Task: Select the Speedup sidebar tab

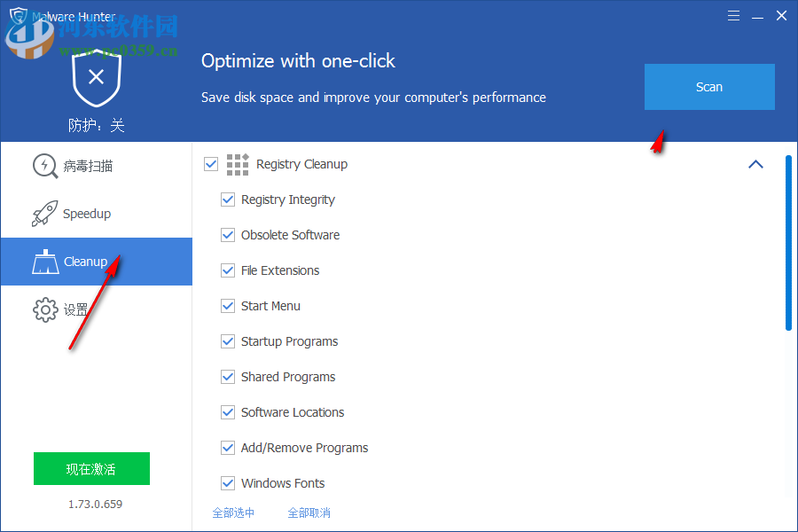Action: pos(89,213)
